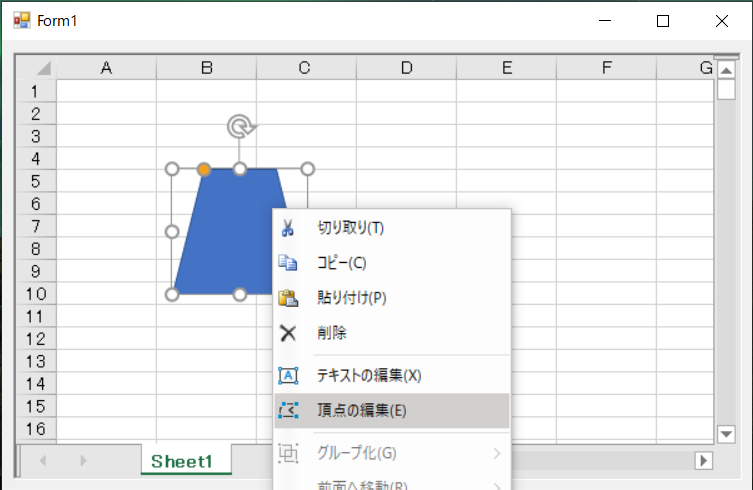Click the vertical scrollbar up arrow
753x490 pixels.
(x=727, y=71)
